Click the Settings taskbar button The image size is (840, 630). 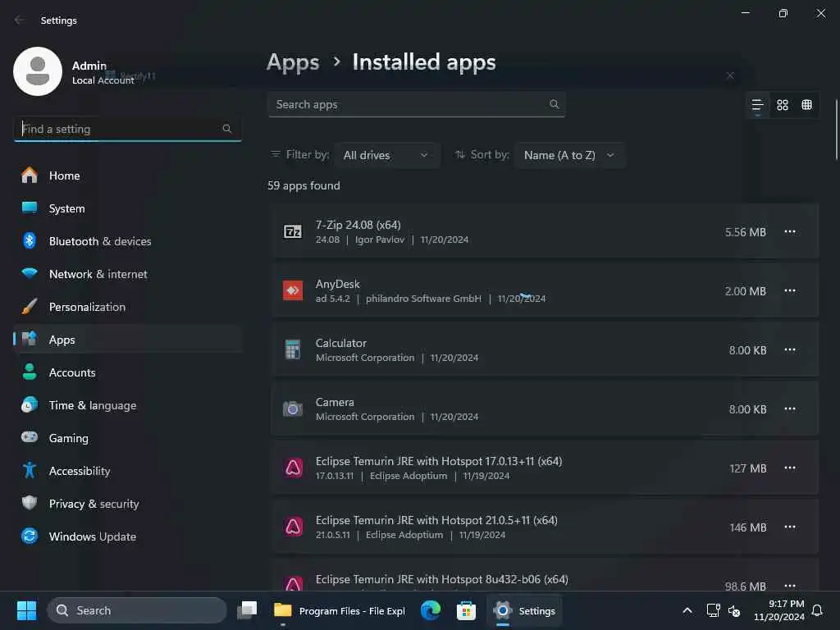point(524,610)
